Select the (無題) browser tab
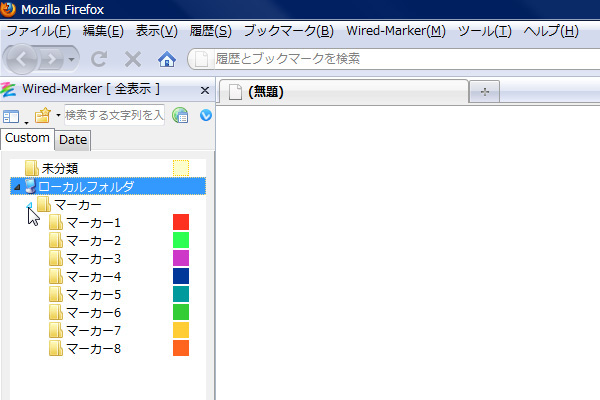This screenshot has height=400, width=600. click(x=344, y=91)
